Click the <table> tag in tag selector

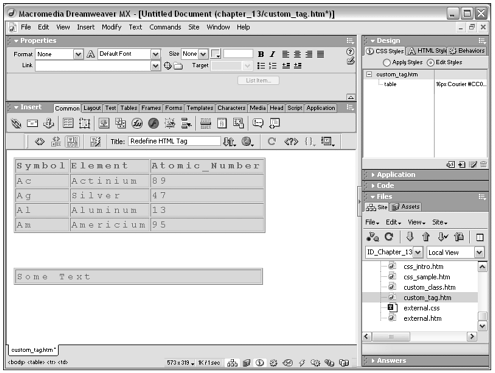(36, 362)
